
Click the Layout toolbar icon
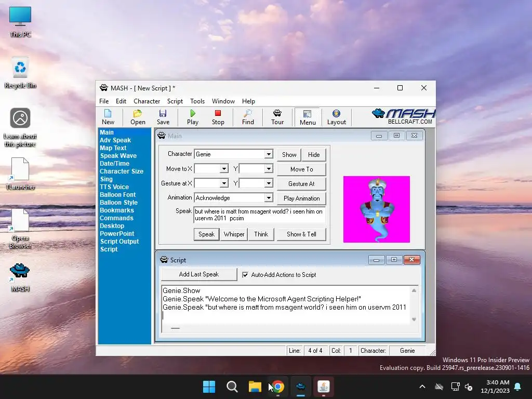tap(336, 117)
